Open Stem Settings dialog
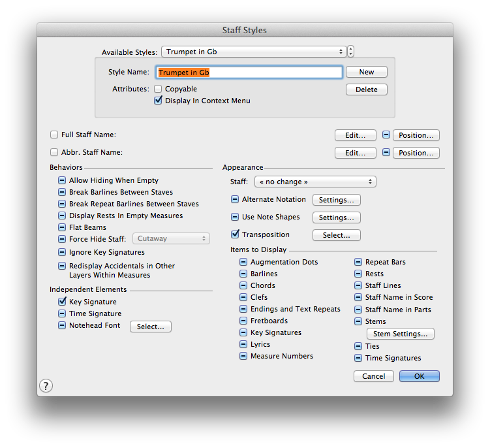The height and width of the screenshot is (448, 490). pos(400,334)
